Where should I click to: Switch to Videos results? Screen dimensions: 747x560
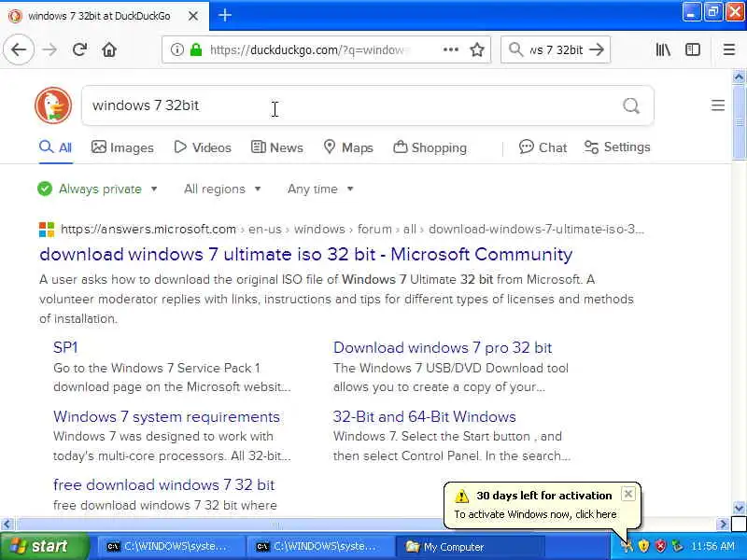[x=203, y=147]
